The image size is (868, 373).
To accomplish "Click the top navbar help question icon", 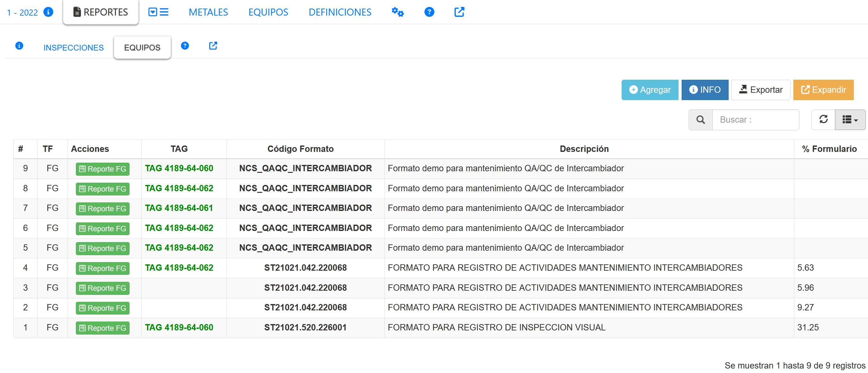I will tap(429, 12).
